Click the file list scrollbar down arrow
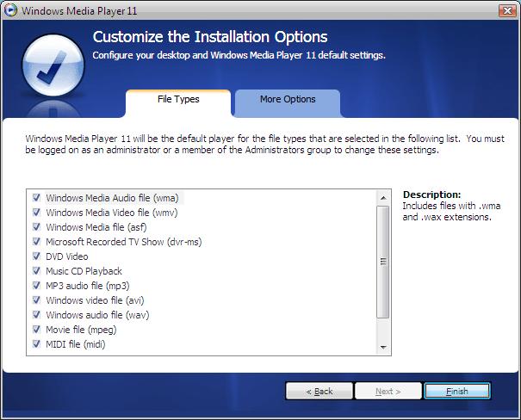The height and width of the screenshot is (420, 521). (383, 348)
